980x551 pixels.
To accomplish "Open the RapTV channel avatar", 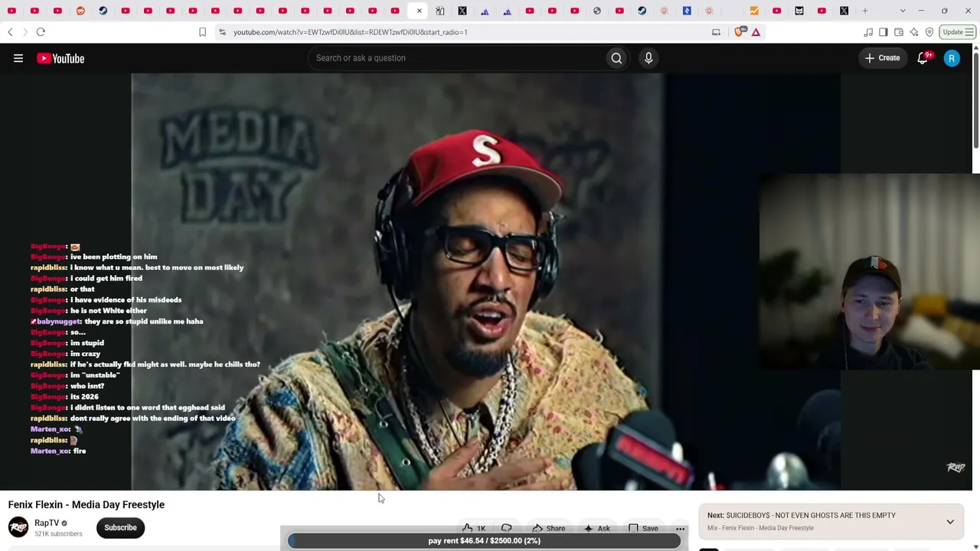I will click(18, 527).
